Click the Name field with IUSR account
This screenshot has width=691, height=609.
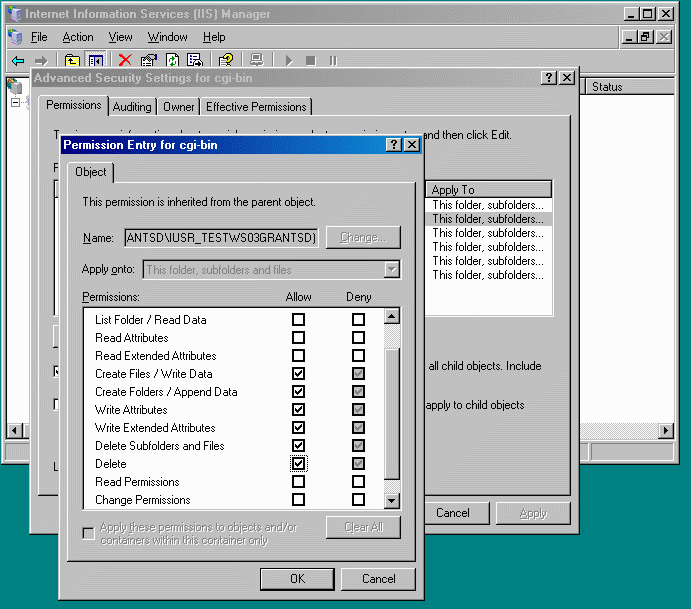click(x=221, y=238)
